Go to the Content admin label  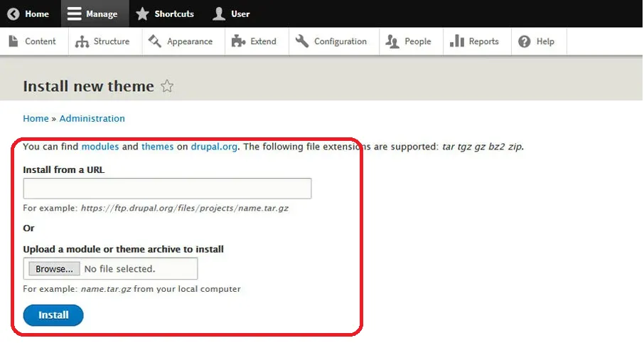tap(41, 41)
